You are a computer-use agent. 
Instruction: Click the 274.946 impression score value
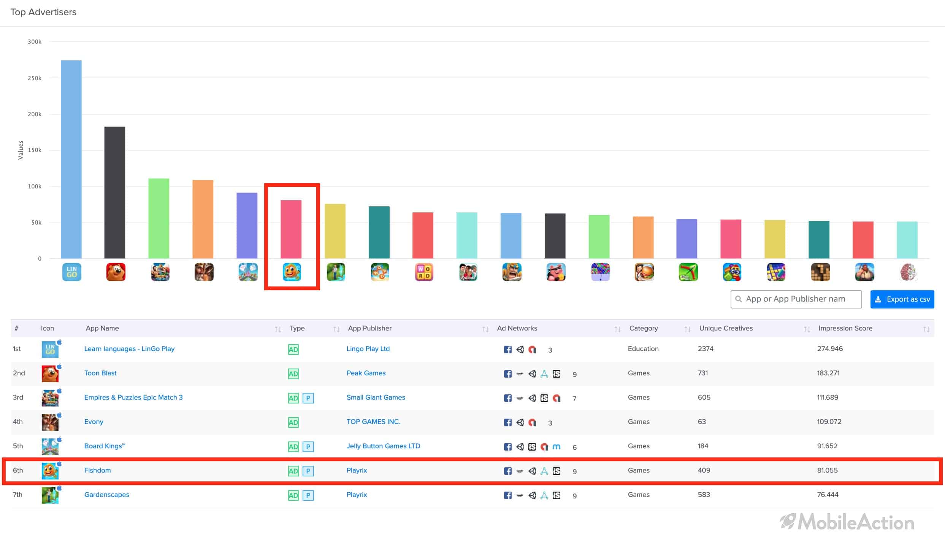pos(830,349)
